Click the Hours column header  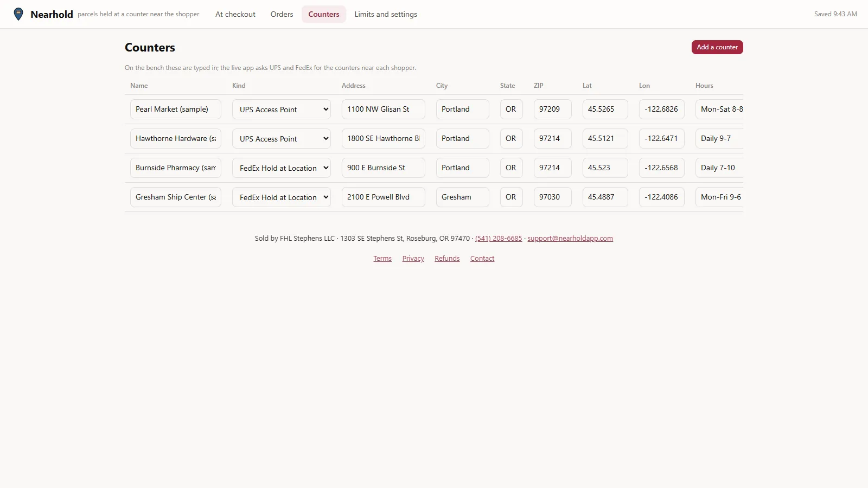704,86
